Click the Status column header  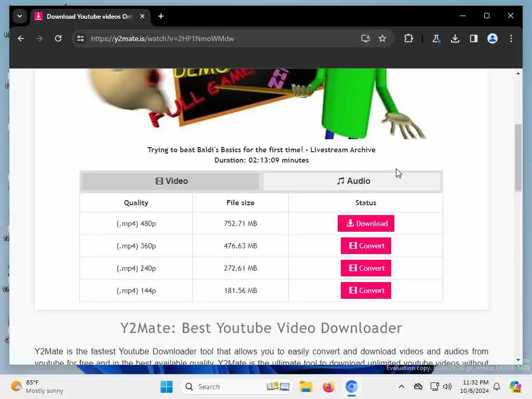coord(366,203)
